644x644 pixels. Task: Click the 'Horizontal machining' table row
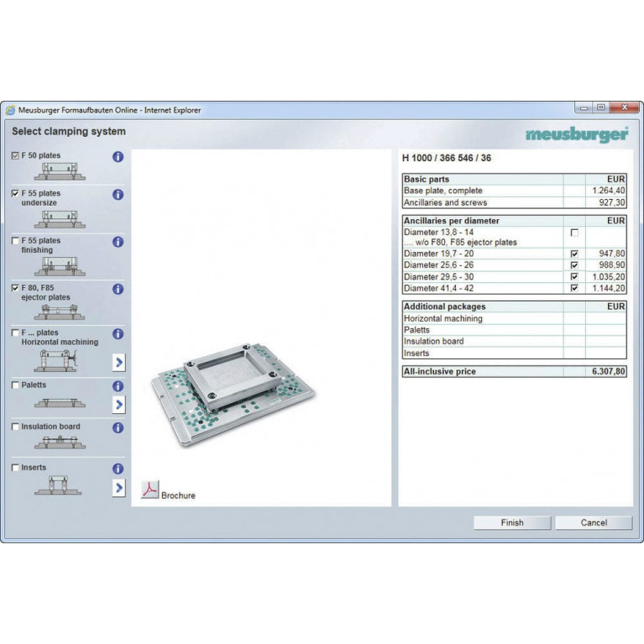pos(514,318)
